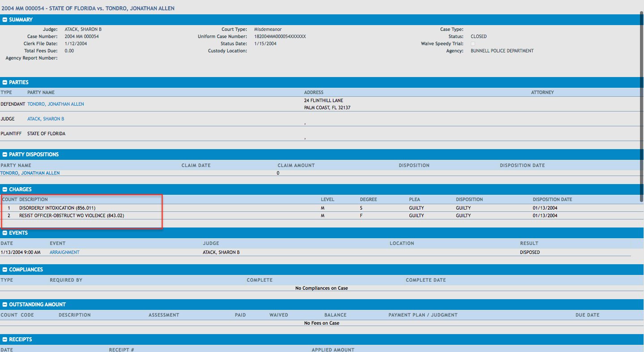Click the DUE DATE column header
This screenshot has width=644, height=352.
[587, 315]
